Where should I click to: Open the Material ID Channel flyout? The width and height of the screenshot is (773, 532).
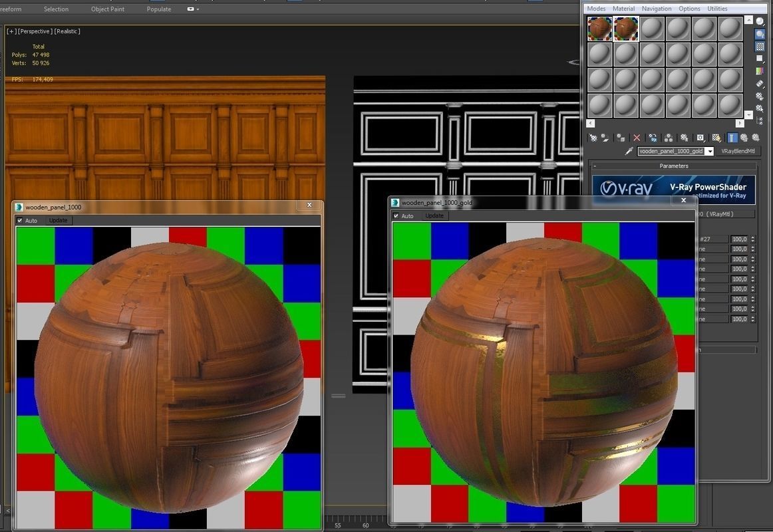700,138
